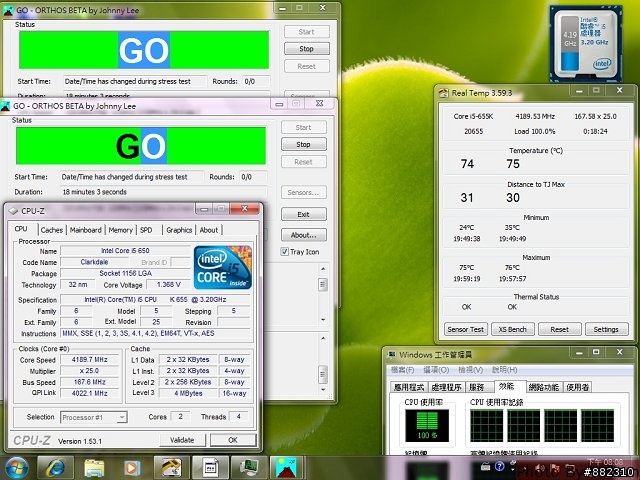Screen dimensions: 640x480
Task: Select the CPU tab in CPU-Z
Action: coord(21,229)
